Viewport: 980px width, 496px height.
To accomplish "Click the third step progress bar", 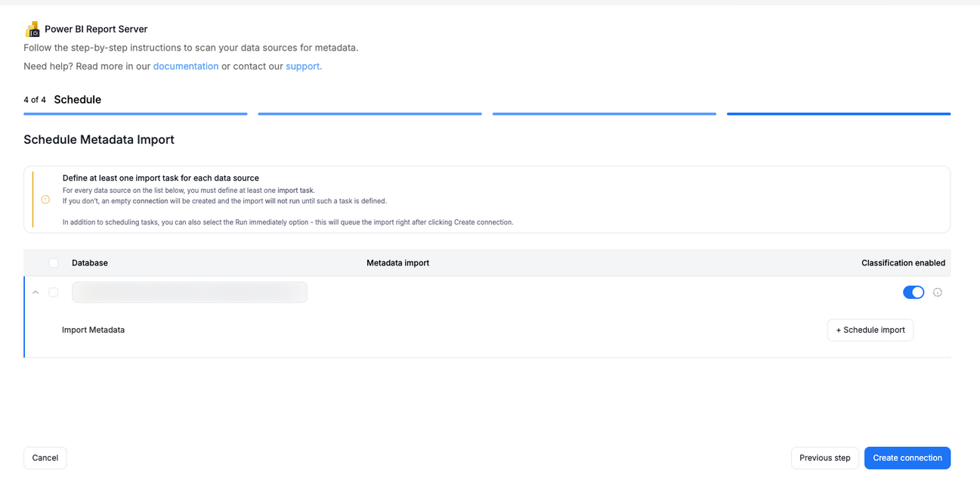I will click(604, 114).
